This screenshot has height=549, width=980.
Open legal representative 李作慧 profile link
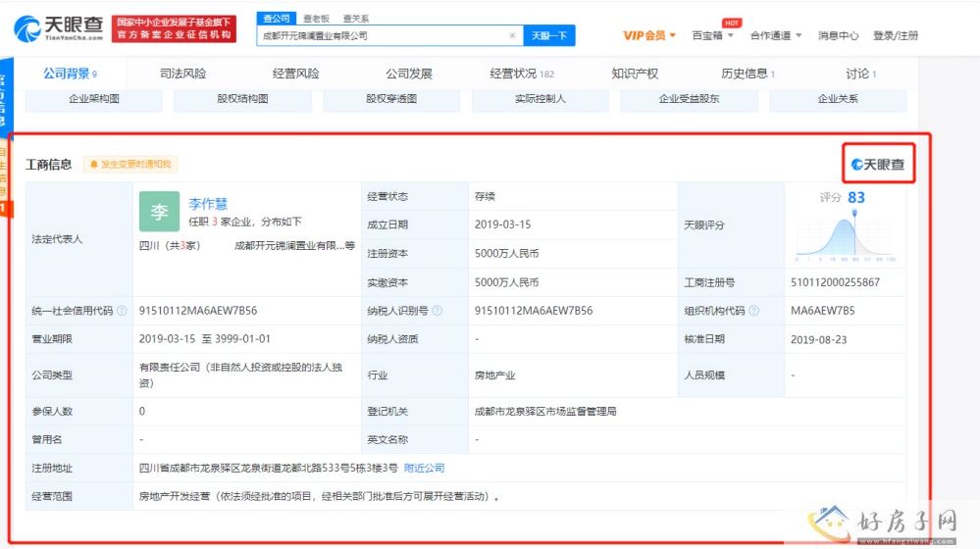pyautogui.click(x=208, y=204)
